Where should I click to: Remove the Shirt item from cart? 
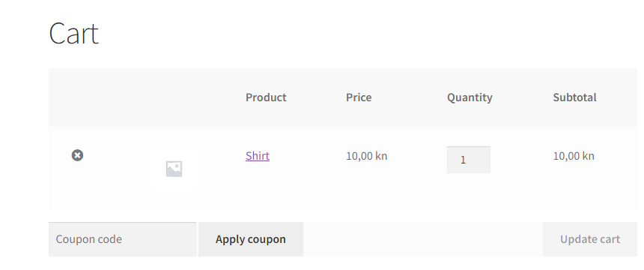77,155
